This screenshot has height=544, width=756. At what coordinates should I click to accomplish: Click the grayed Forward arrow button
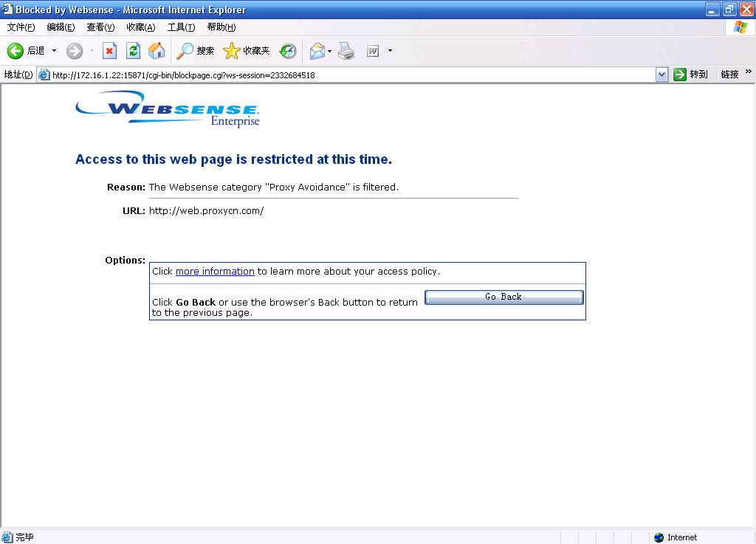[75, 51]
